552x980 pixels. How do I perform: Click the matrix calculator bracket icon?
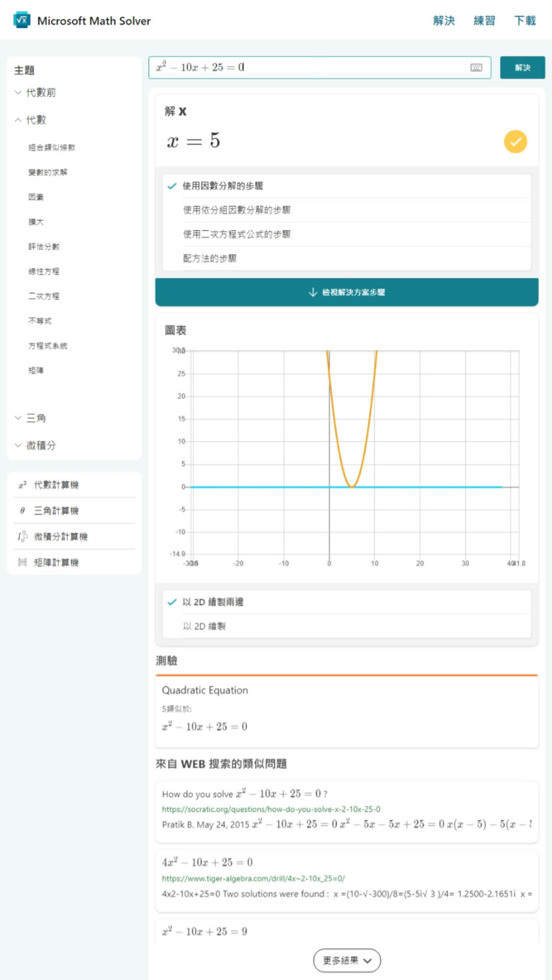(x=23, y=562)
